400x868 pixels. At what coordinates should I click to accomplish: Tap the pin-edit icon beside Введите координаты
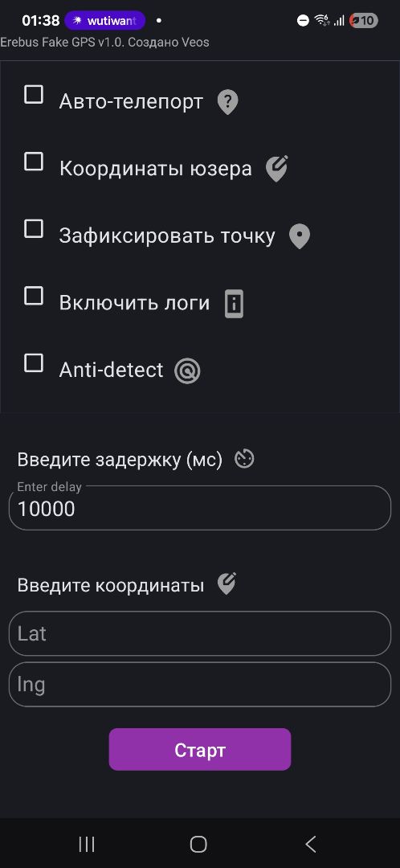227,584
